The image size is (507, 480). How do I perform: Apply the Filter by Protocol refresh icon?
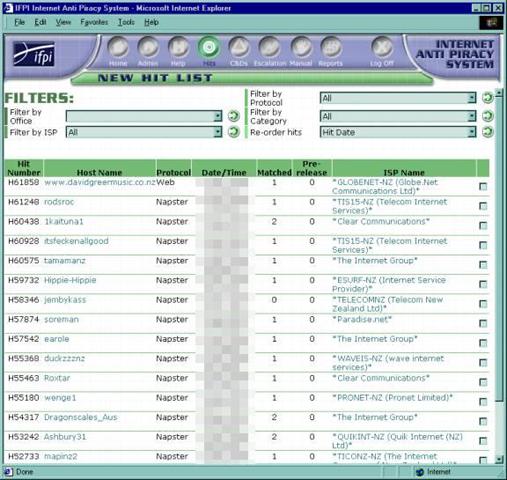[487, 98]
